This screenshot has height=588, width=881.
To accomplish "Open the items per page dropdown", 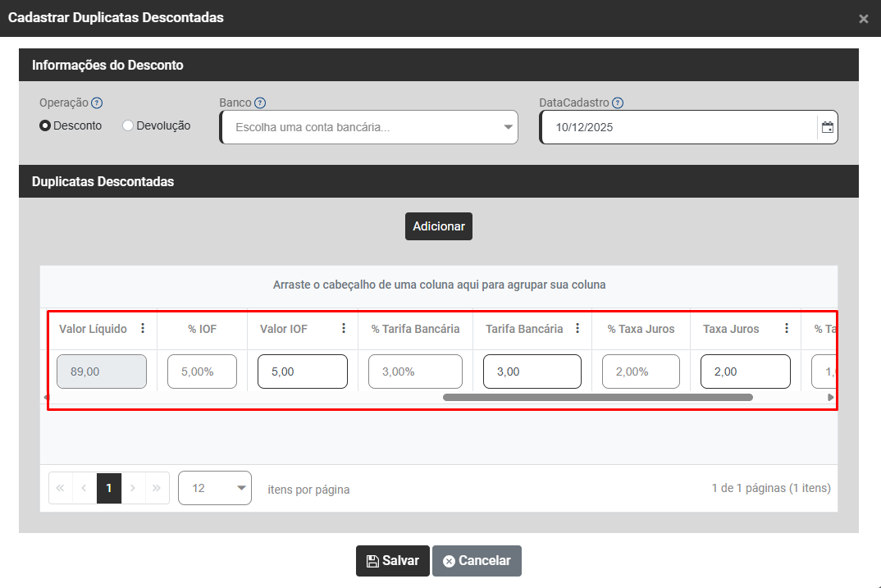I will [214, 488].
